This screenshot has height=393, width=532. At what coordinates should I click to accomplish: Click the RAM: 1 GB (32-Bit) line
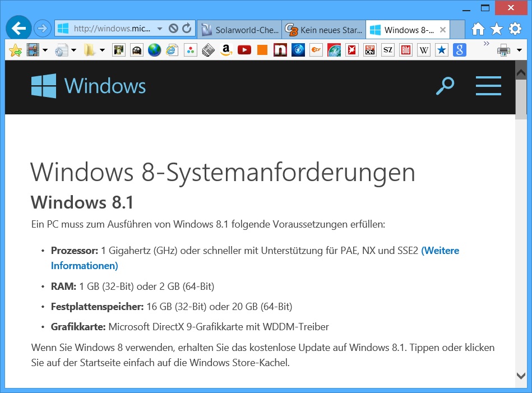pos(133,286)
